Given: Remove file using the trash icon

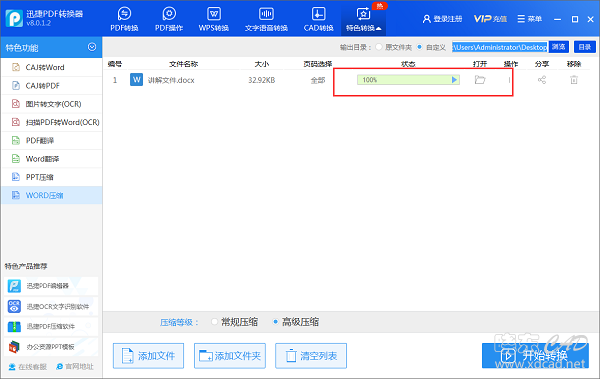Looking at the screenshot, I should click(x=574, y=80).
